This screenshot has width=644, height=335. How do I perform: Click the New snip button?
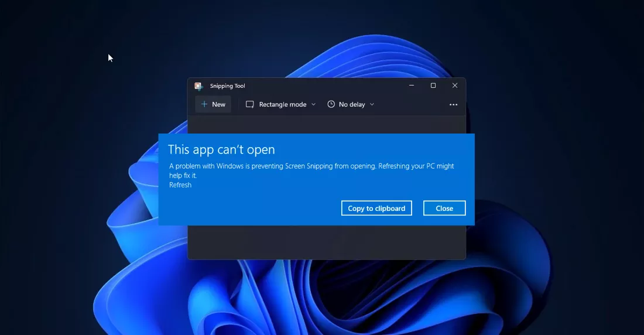pyautogui.click(x=213, y=104)
